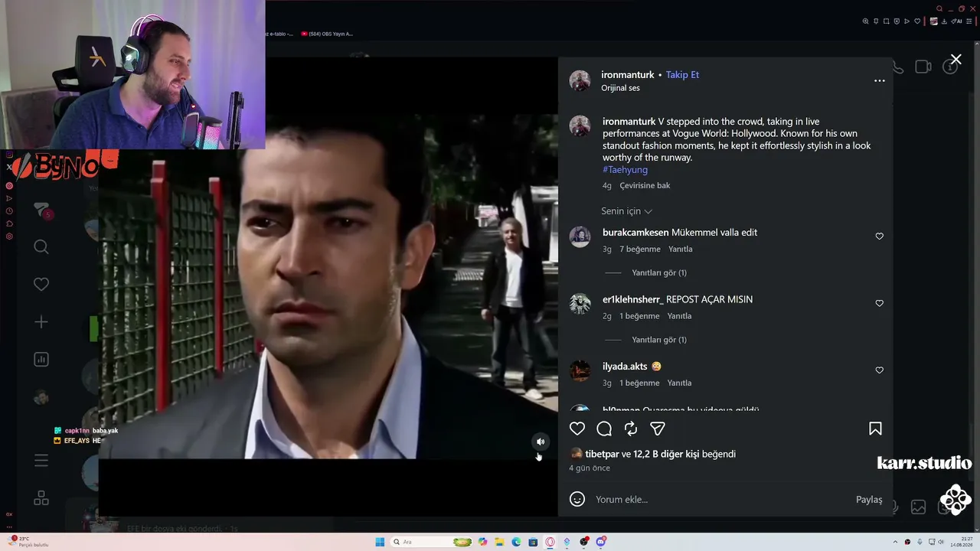
Task: Open the browser easy setup menu icon
Action: tap(969, 21)
